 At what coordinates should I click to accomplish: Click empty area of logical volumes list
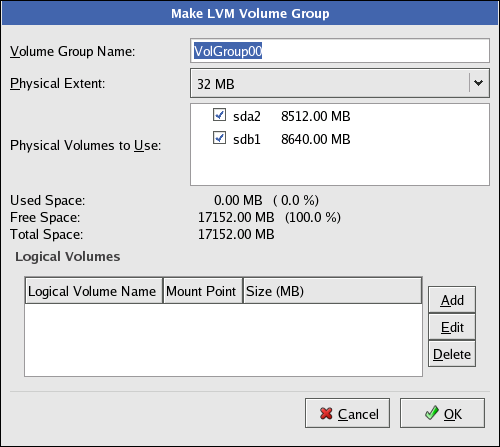(x=223, y=339)
